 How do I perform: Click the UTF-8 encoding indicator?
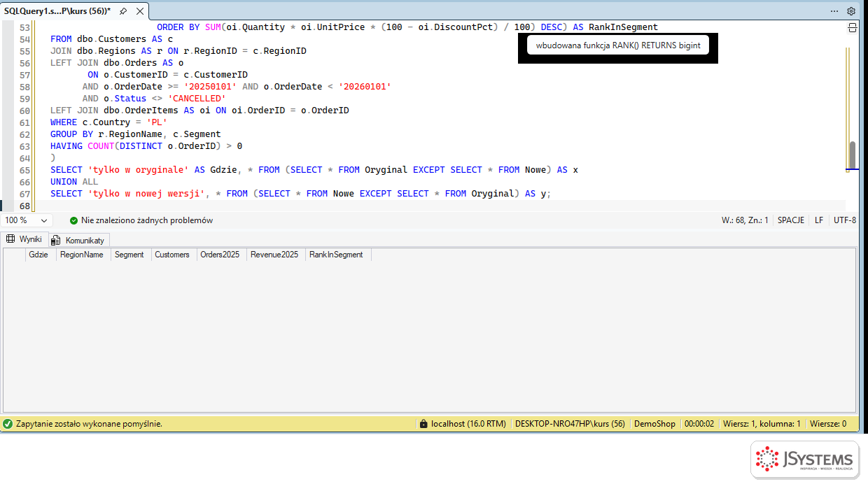(x=844, y=220)
